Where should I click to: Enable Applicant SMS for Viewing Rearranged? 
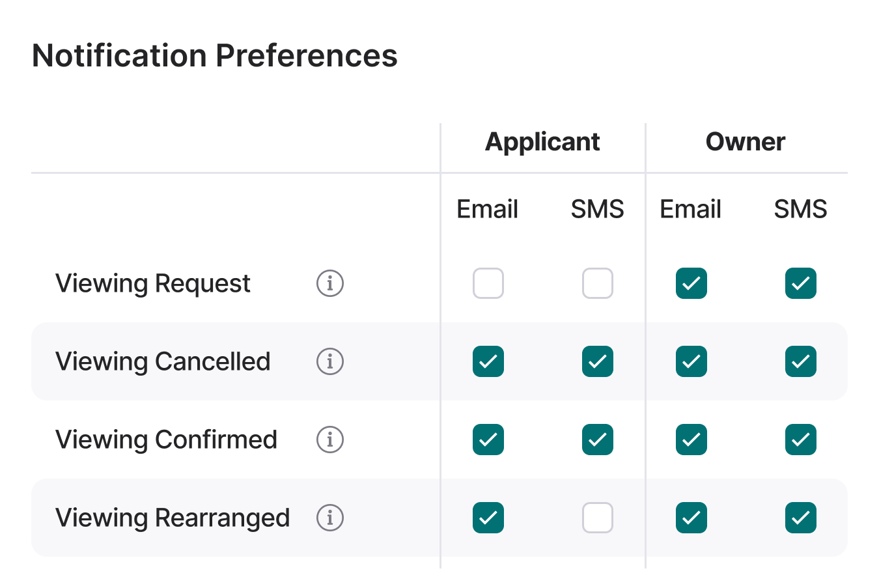[x=597, y=518]
